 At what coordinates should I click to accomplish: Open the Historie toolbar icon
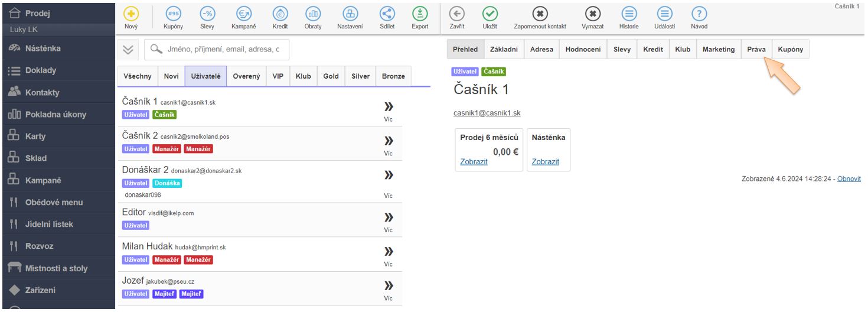coord(629,14)
